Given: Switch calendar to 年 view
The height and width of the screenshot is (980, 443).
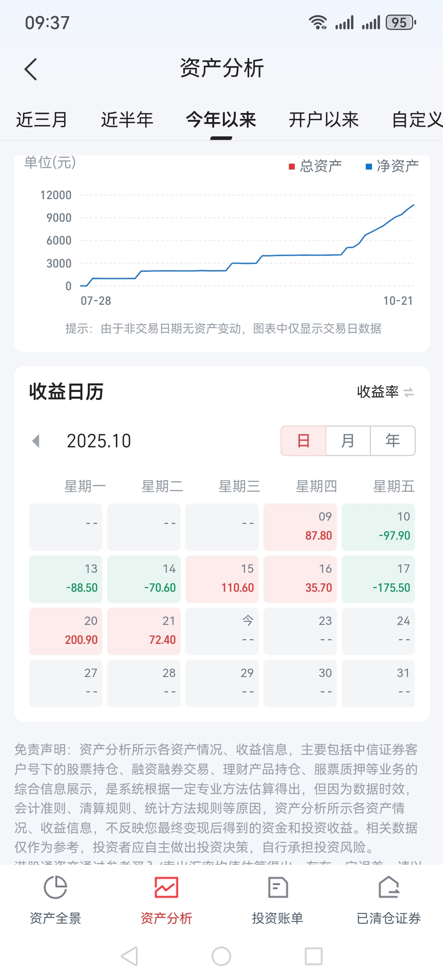Looking at the screenshot, I should click(x=392, y=440).
